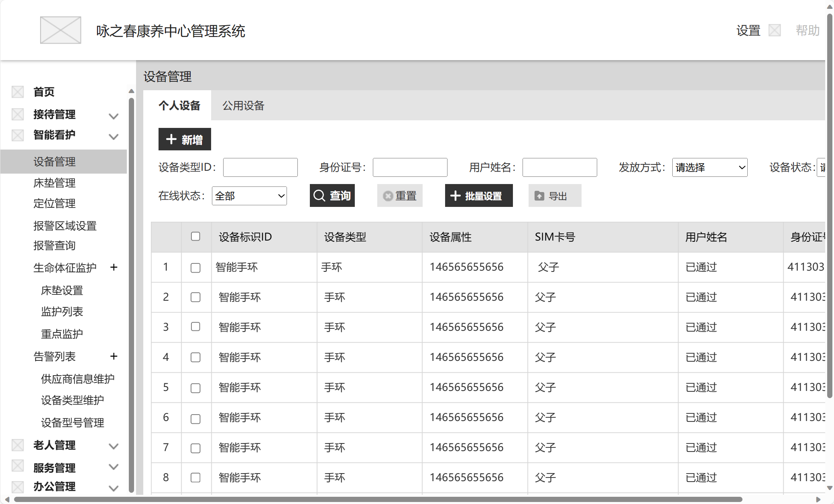834x504 pixels.
Task: Click the page horizontal scrollbar at bottom
Action: pyautogui.click(x=378, y=499)
